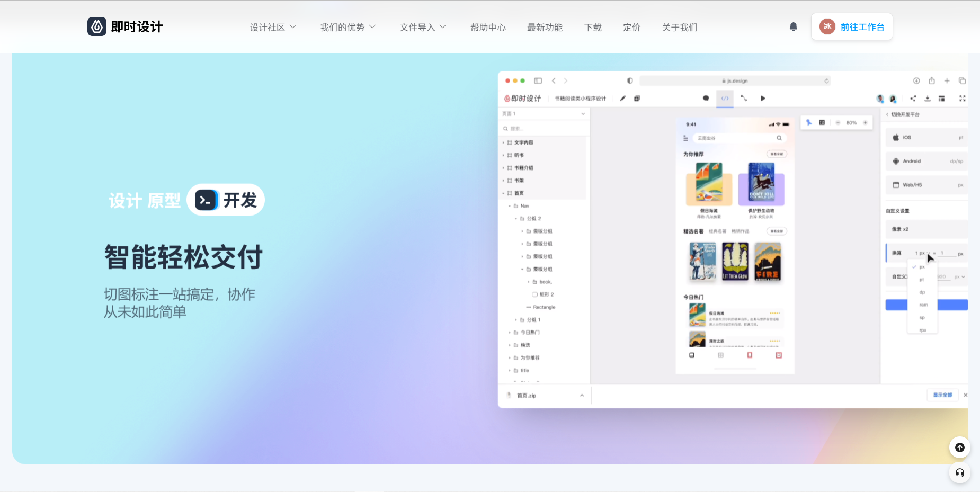Viewport: 980px width, 492px height.
Task: Click 显示全部 in the download bar
Action: tap(942, 395)
